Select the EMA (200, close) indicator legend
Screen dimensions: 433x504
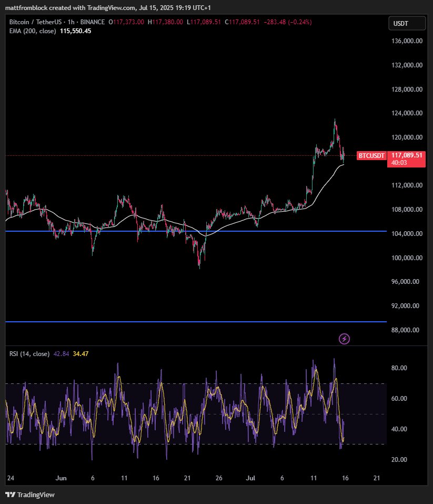pos(33,31)
